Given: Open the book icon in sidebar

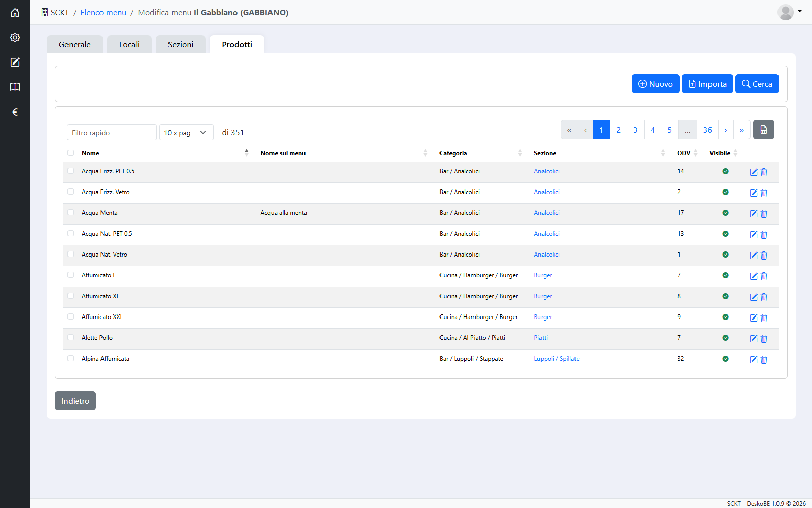Looking at the screenshot, I should [15, 87].
